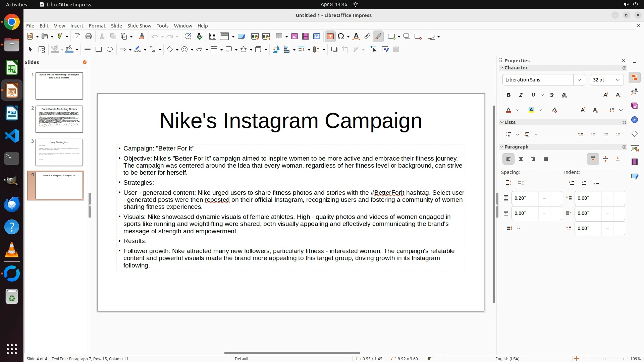The width and height of the screenshot is (644, 362).
Task: Toggle Bold formatting in Character panel
Action: (508, 95)
